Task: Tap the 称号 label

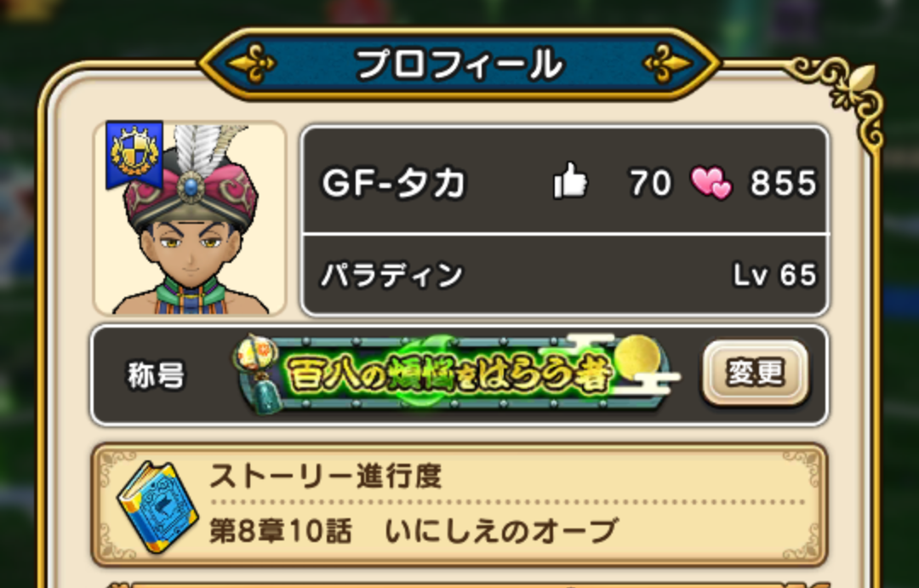Action: (156, 375)
